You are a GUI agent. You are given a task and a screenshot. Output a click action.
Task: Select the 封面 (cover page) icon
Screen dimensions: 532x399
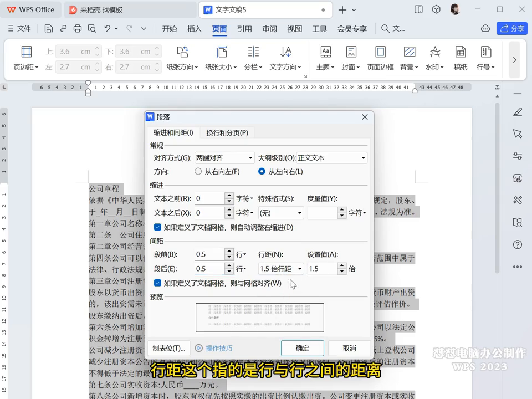tap(351, 58)
